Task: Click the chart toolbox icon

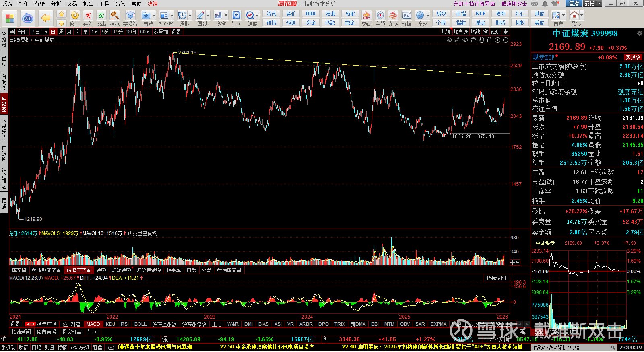Action: (473, 40)
